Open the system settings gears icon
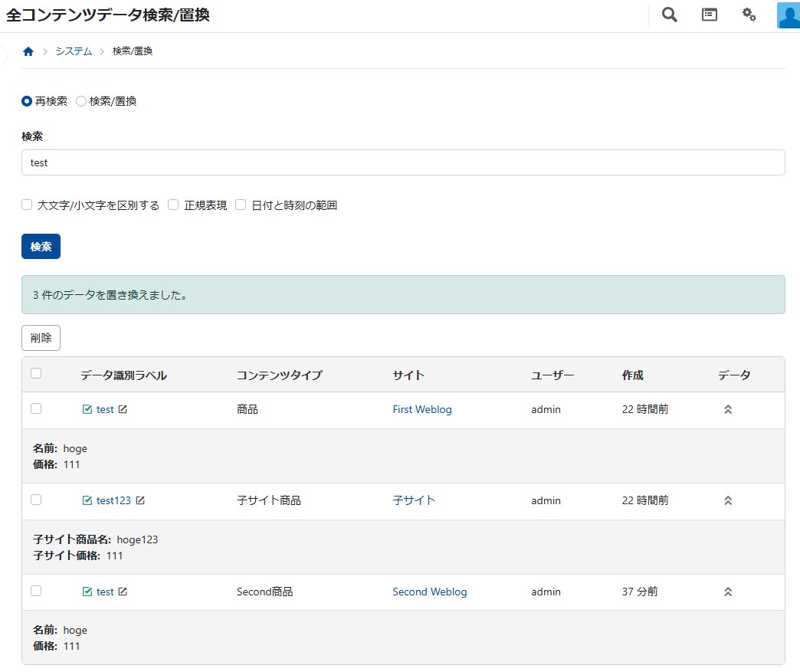Screen dimensions: 800x672 pos(749,15)
